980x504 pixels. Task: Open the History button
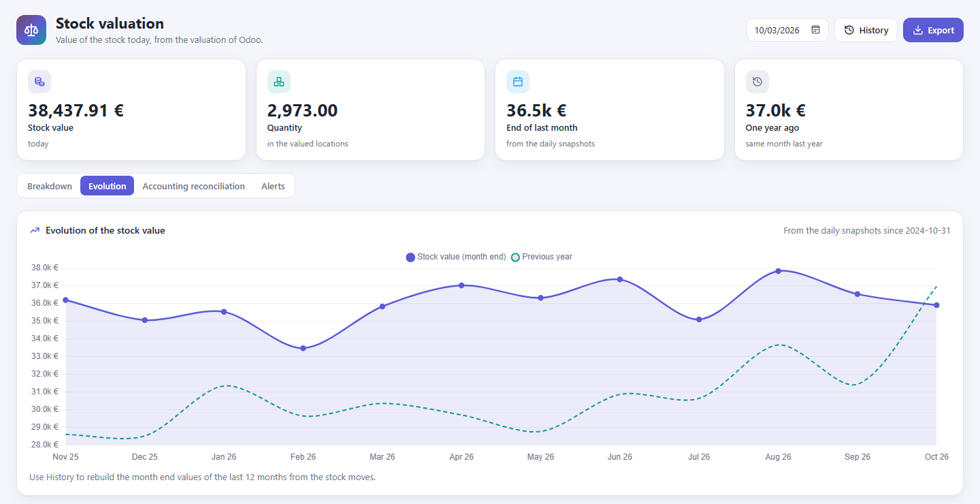coord(866,30)
